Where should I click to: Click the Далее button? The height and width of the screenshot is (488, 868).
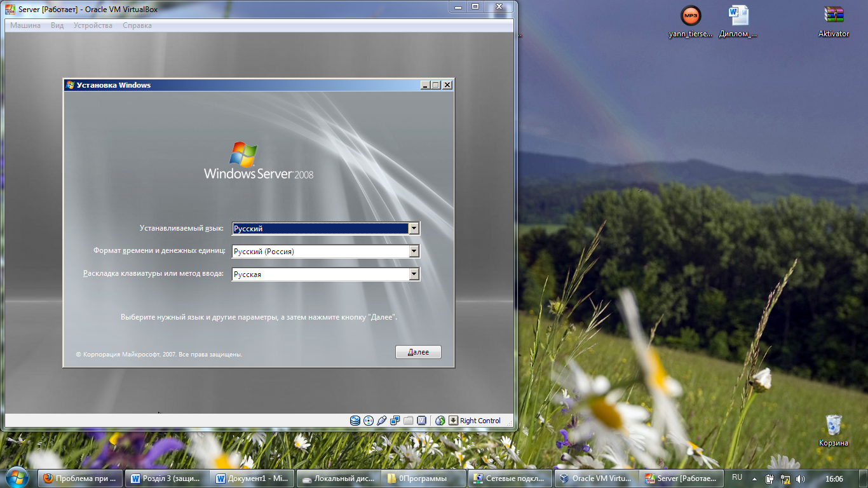click(418, 352)
